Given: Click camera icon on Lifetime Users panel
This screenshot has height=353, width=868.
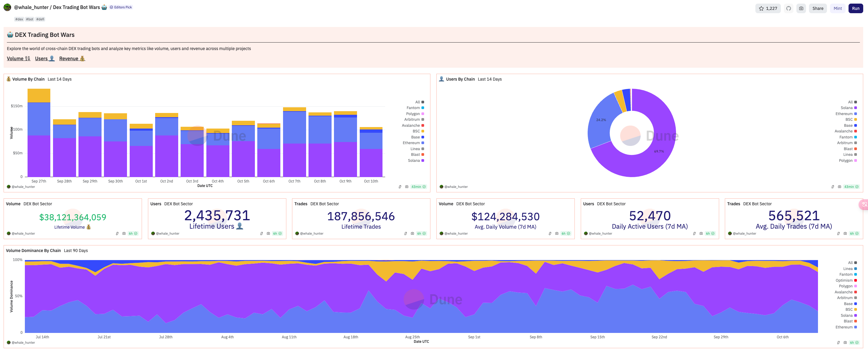Looking at the screenshot, I should click(x=268, y=233).
